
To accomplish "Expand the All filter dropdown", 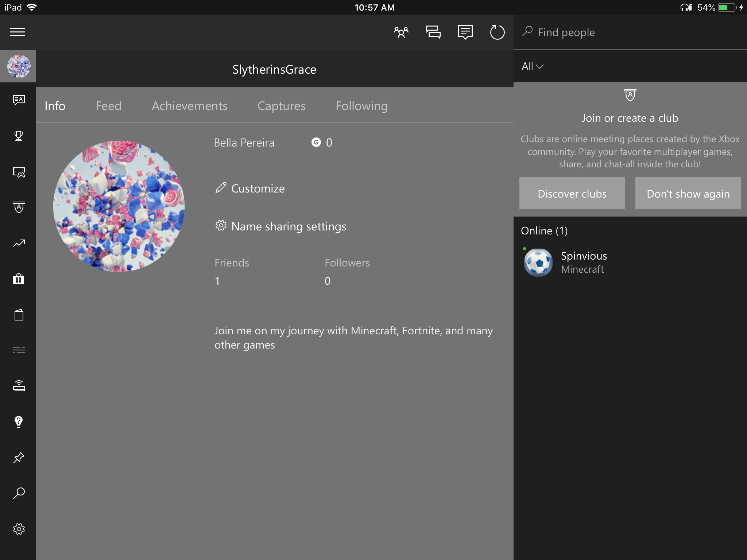I will 533,66.
